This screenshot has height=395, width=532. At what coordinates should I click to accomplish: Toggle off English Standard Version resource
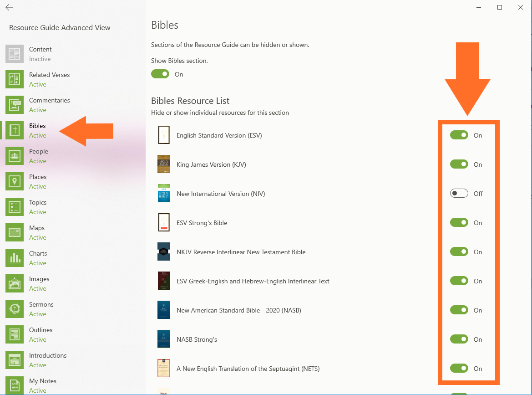(x=459, y=135)
